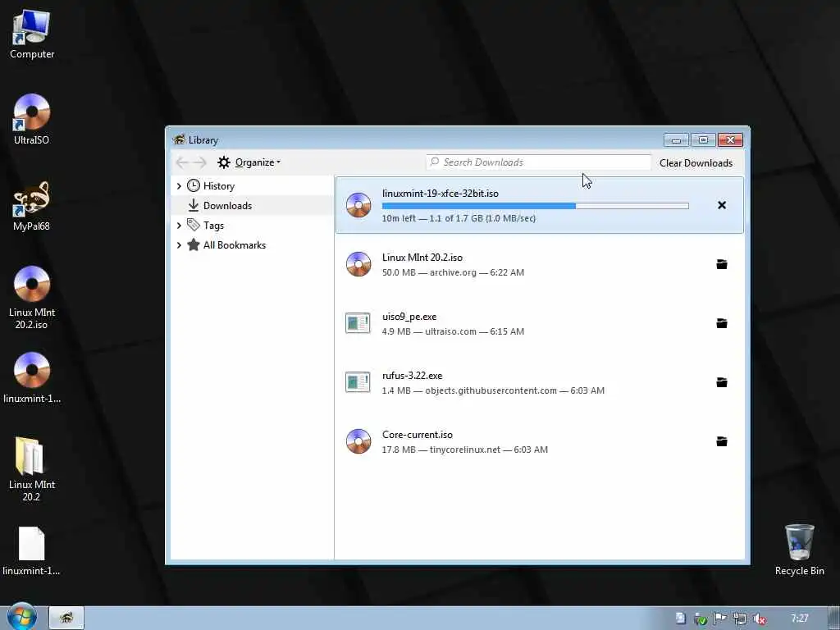Go forward with the Library forward arrow
Image resolution: width=840 pixels, height=630 pixels.
(200, 162)
